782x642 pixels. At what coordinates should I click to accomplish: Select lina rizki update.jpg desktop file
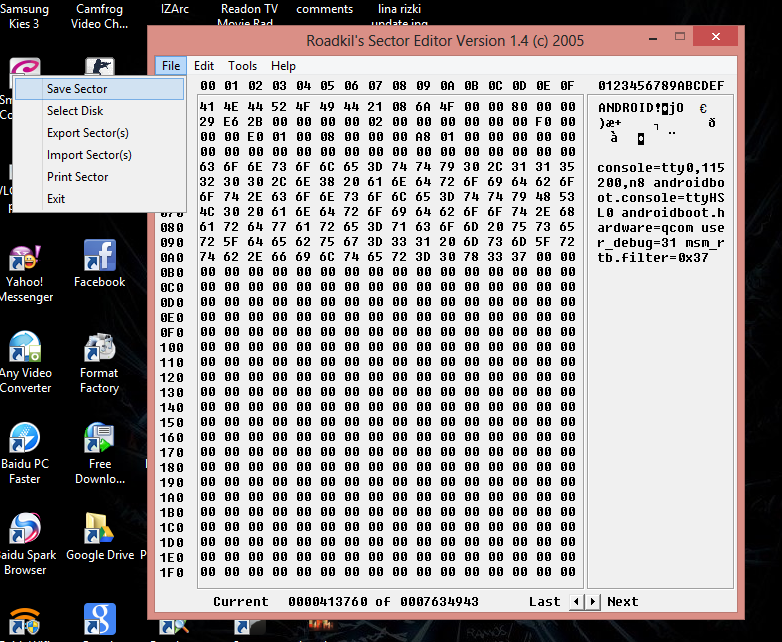(399, 15)
